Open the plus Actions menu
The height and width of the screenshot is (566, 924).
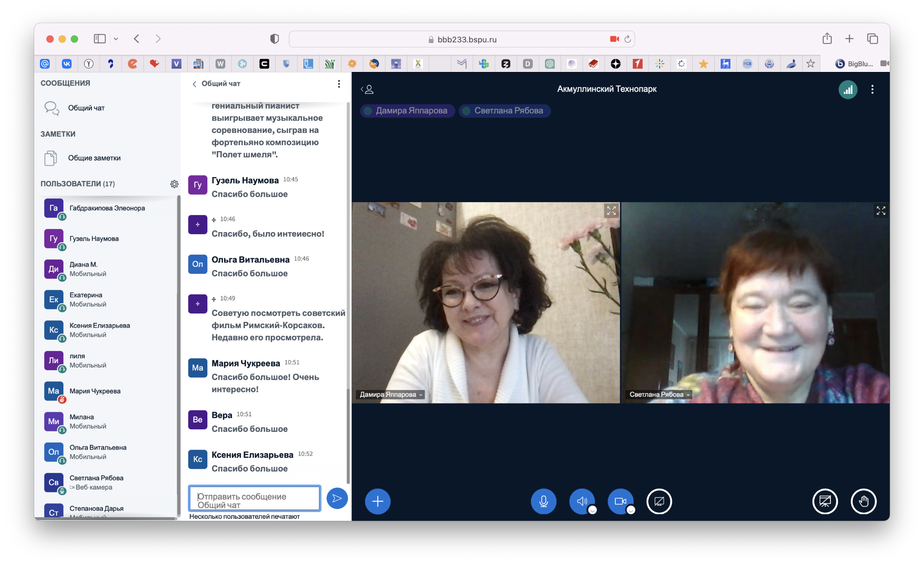point(377,501)
